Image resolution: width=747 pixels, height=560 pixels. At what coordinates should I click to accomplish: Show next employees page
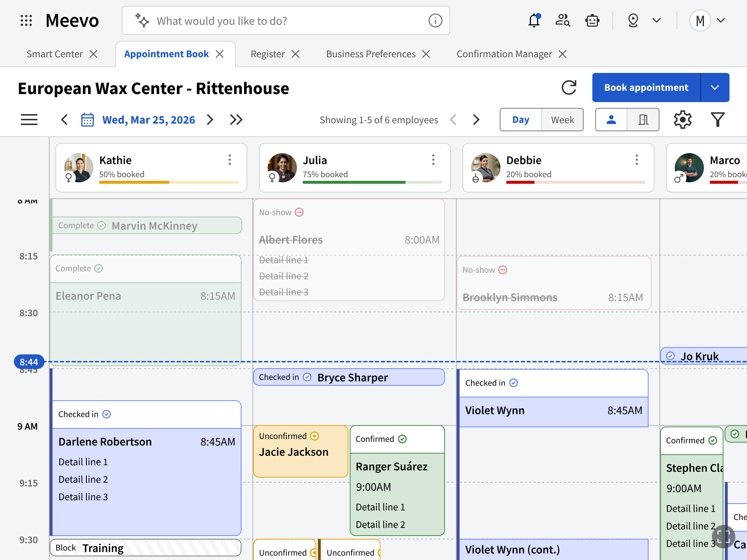point(476,120)
